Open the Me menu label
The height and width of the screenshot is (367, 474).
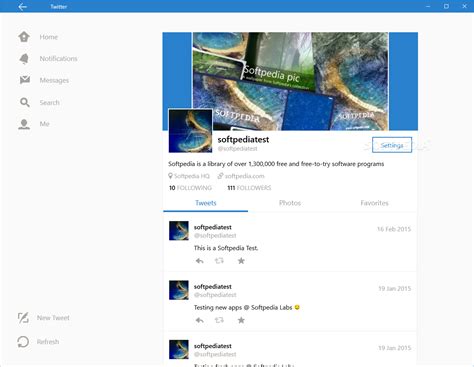(44, 124)
